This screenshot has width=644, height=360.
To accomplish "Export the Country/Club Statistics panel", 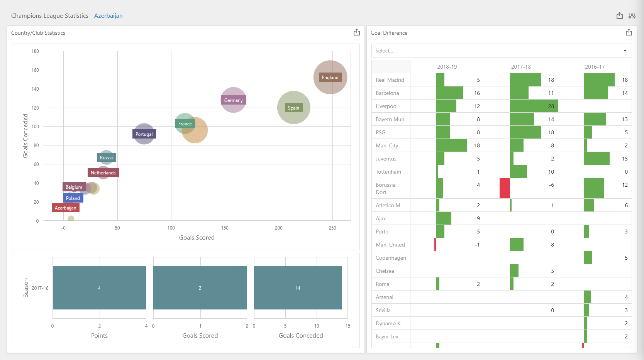I will [357, 32].
